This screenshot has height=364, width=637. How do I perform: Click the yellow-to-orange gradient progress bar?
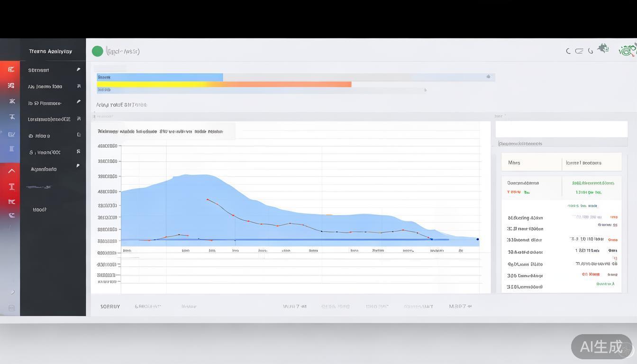pos(224,84)
